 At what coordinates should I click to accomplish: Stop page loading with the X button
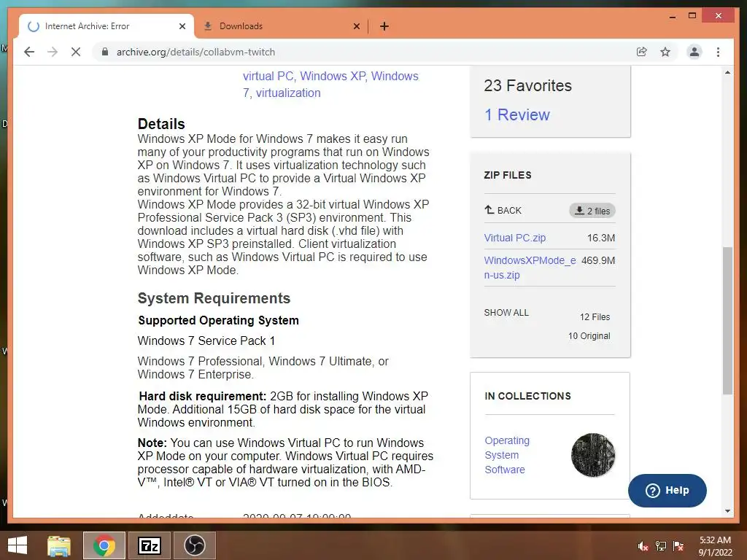coord(76,52)
